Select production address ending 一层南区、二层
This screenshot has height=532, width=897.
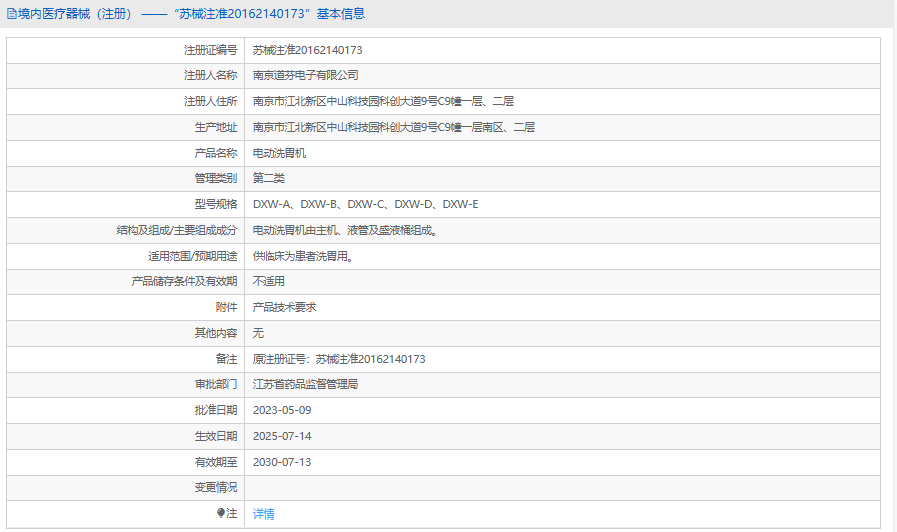point(394,127)
